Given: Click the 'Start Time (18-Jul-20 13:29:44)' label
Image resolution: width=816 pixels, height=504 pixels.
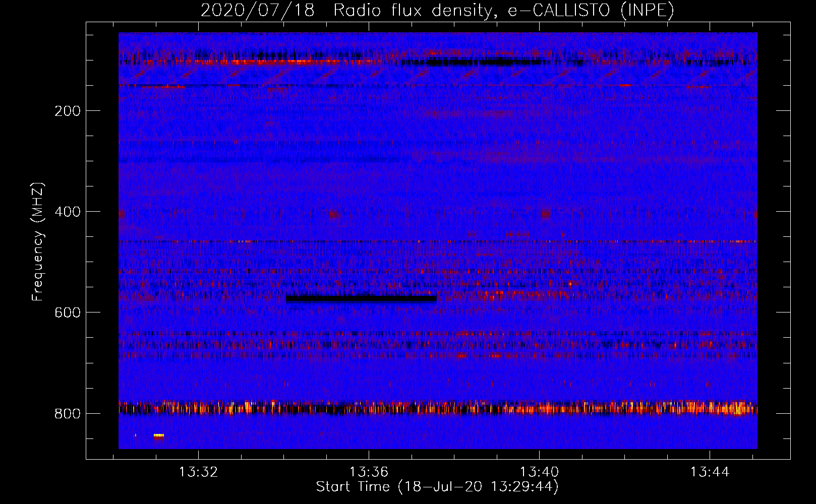Looking at the screenshot, I should [437, 487].
